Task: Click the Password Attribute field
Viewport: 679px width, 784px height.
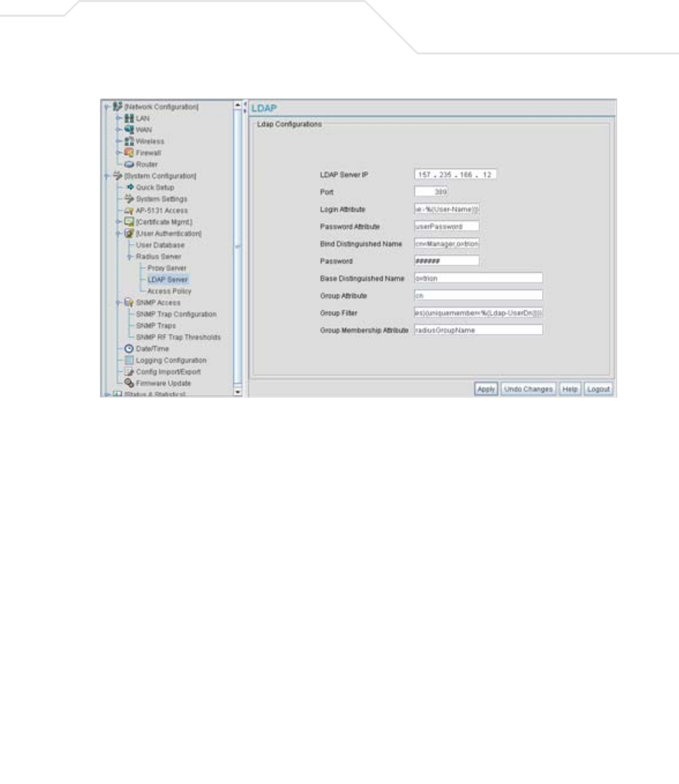Action: coord(447,226)
